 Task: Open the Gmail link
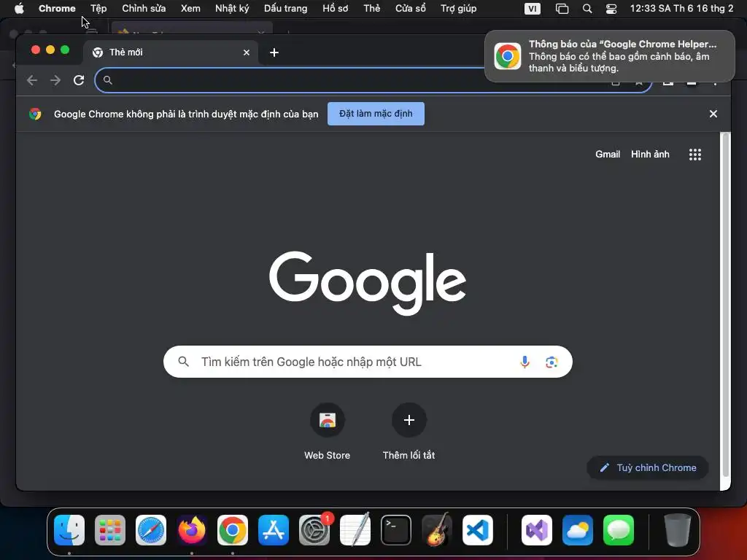[608, 155]
